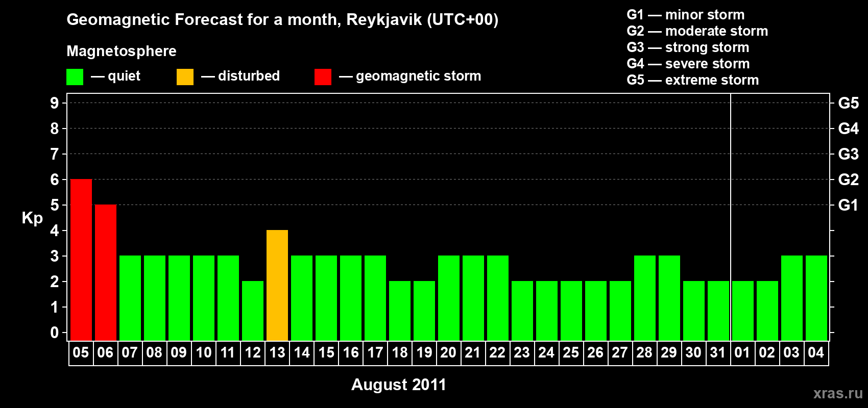Click the date label 30

[x=693, y=353]
